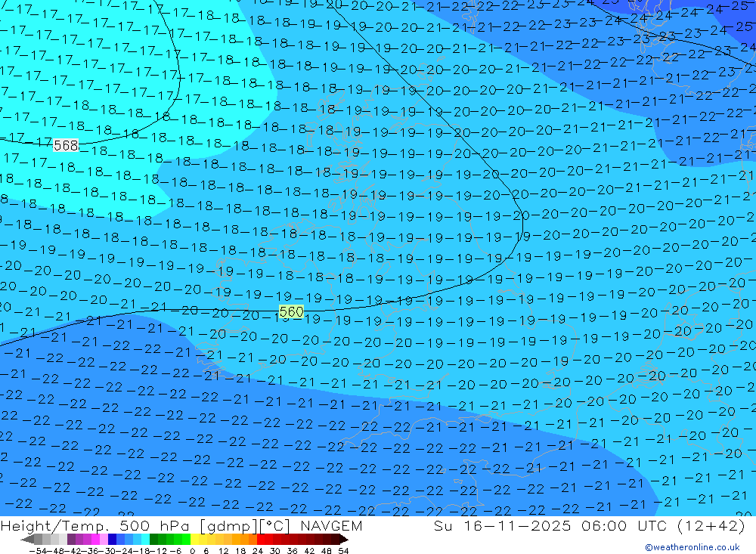
Task: Pick the bright yellow swatch at 0 in legend
Action: point(195,540)
